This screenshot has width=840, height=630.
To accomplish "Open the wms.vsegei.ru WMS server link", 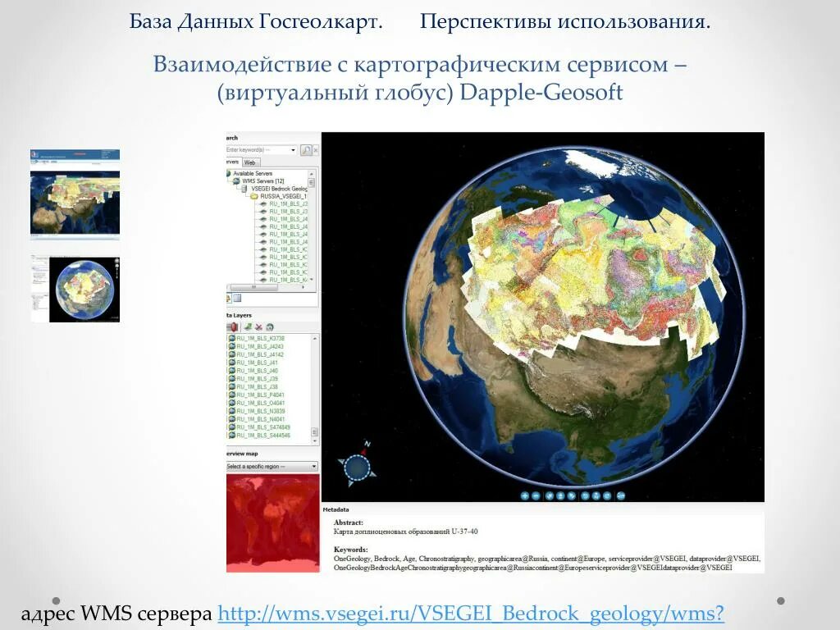I will [x=470, y=613].
